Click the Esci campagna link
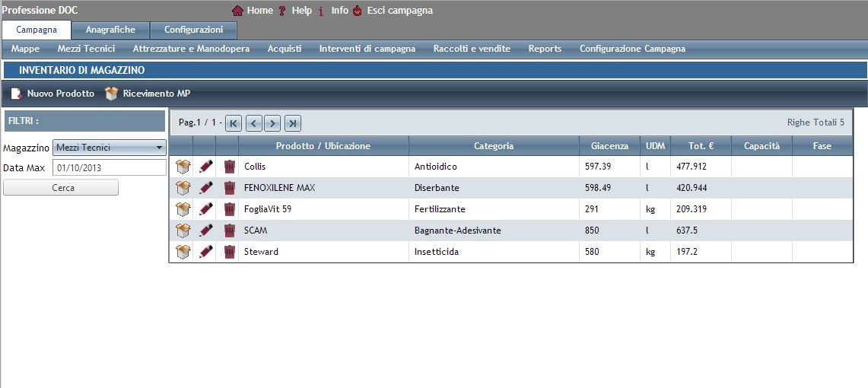 tap(399, 11)
